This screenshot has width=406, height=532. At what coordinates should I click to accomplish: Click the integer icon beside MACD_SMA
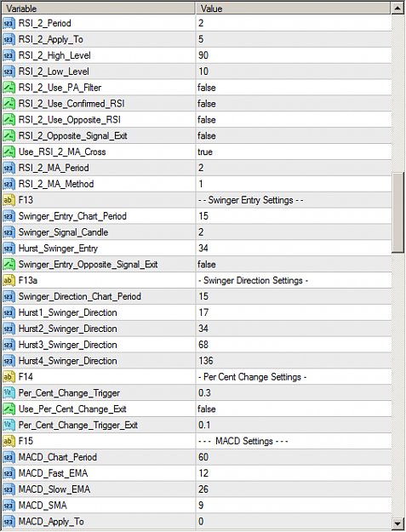(9, 506)
